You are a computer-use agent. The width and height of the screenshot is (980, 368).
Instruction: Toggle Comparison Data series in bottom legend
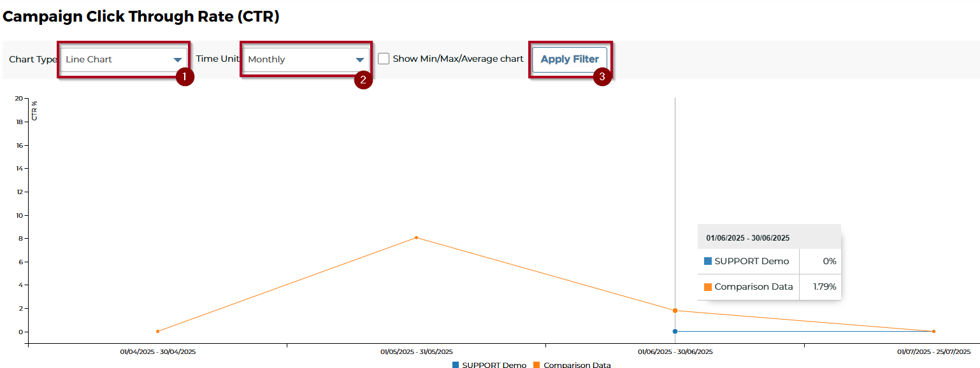572,365
